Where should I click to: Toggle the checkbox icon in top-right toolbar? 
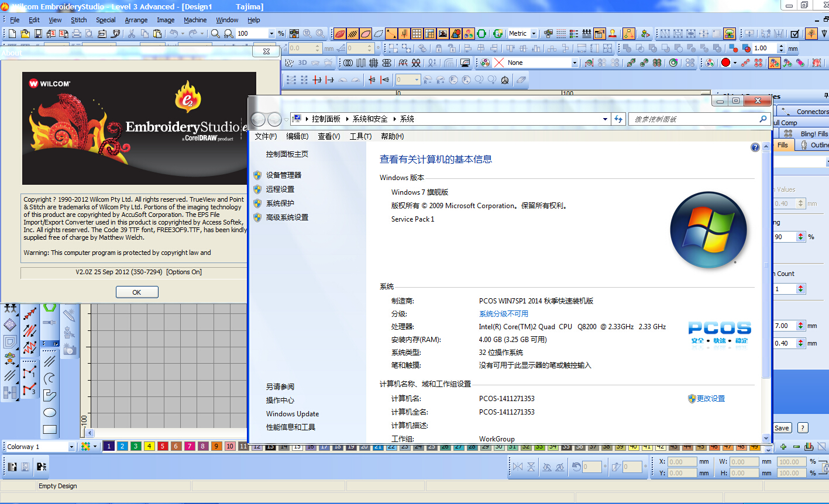[795, 33]
